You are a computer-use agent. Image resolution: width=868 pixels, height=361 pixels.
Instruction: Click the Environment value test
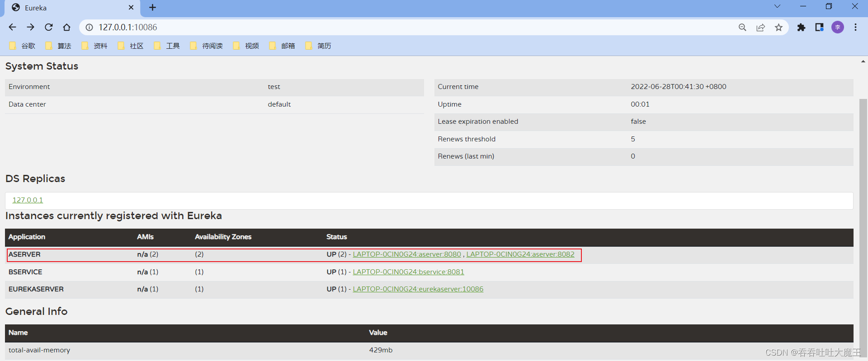[x=274, y=87]
